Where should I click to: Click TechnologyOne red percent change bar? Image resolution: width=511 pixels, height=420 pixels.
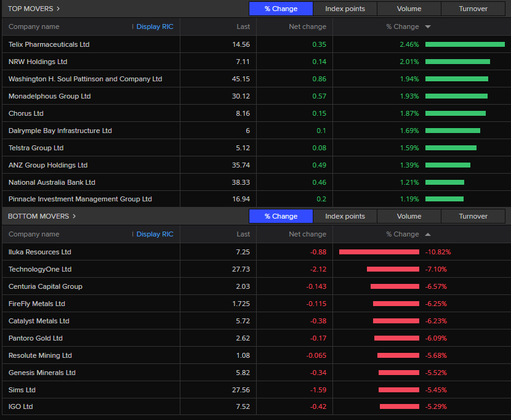(x=393, y=269)
